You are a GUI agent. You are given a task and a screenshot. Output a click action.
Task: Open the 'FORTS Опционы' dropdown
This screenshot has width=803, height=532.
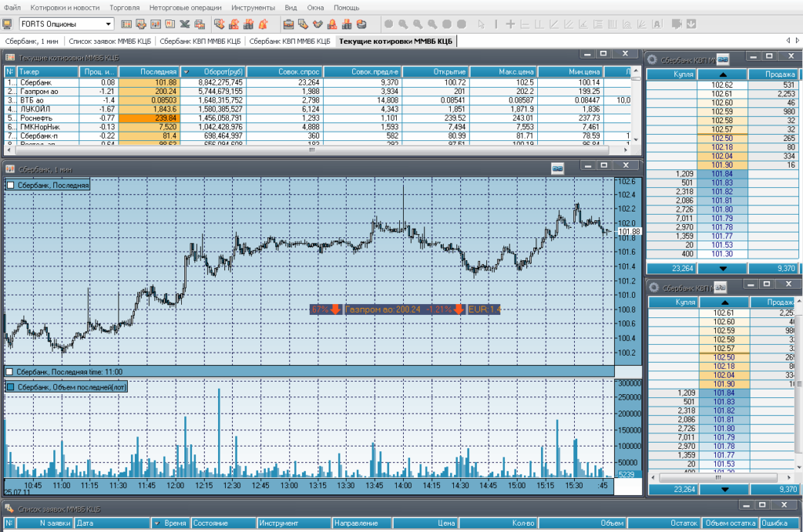[x=108, y=24]
